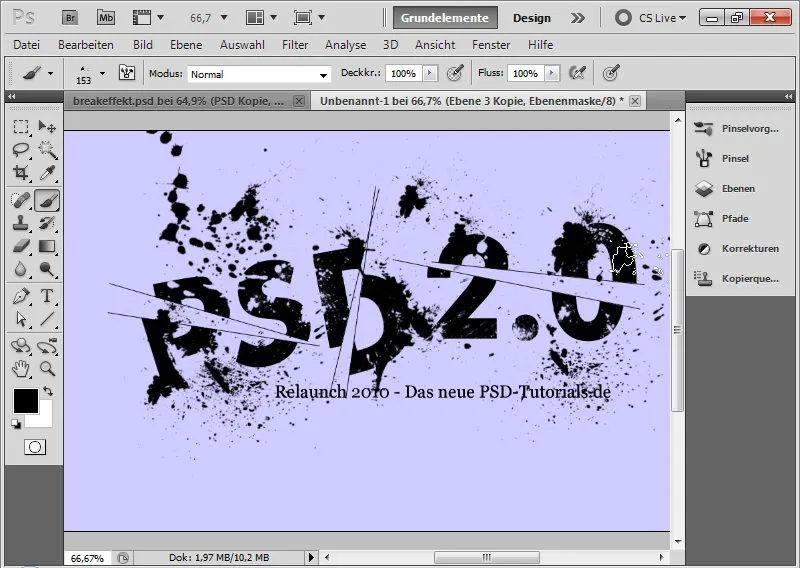This screenshot has width=800, height=568.
Task: Select the Type tool
Action: pos(47,296)
